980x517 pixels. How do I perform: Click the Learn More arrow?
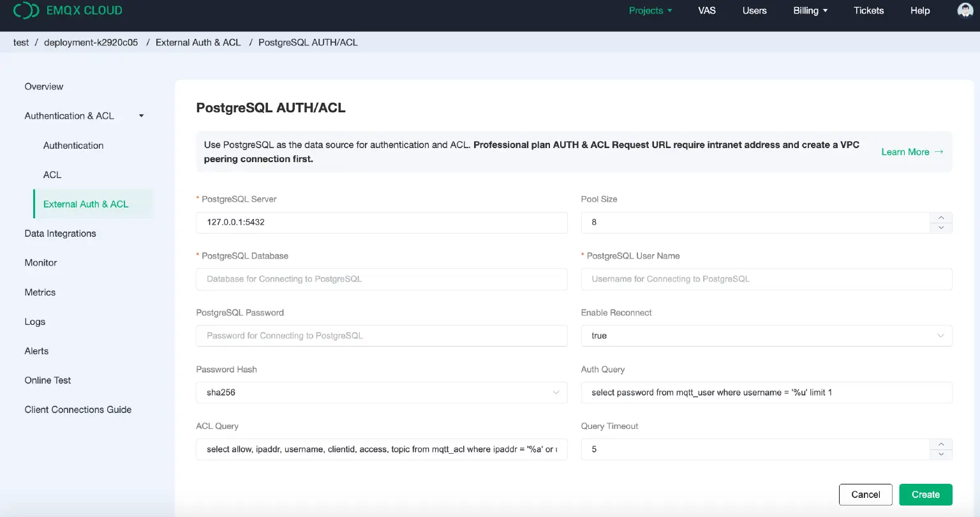tap(938, 152)
